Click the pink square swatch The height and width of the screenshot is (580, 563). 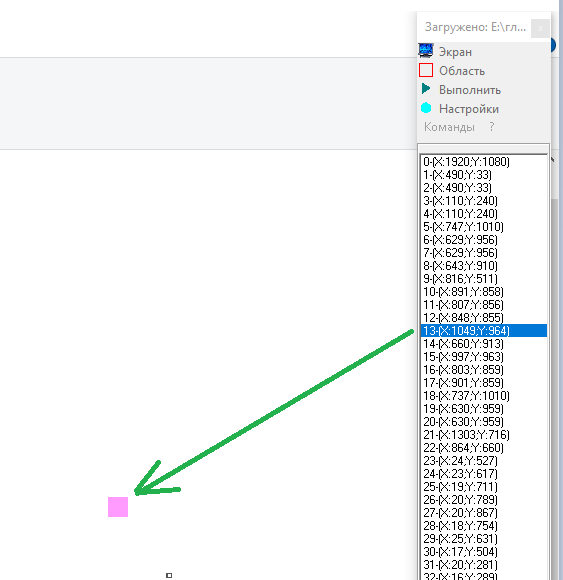click(x=118, y=507)
